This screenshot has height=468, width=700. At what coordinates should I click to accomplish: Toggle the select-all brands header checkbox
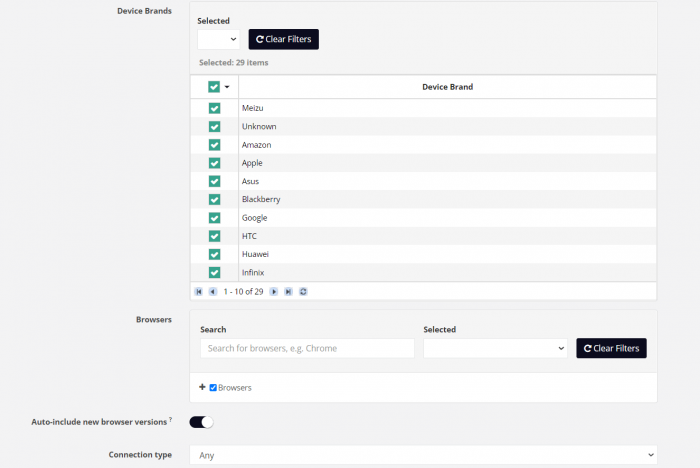(x=214, y=87)
